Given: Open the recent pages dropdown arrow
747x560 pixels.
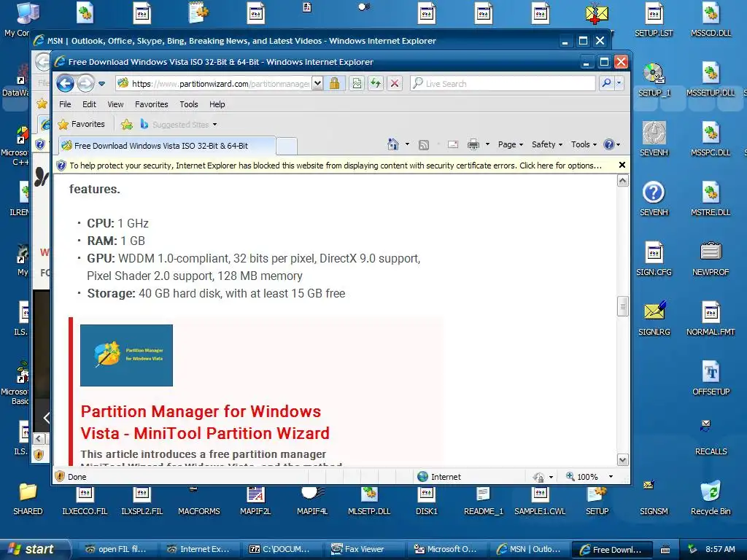Looking at the screenshot, I should pos(101,84).
